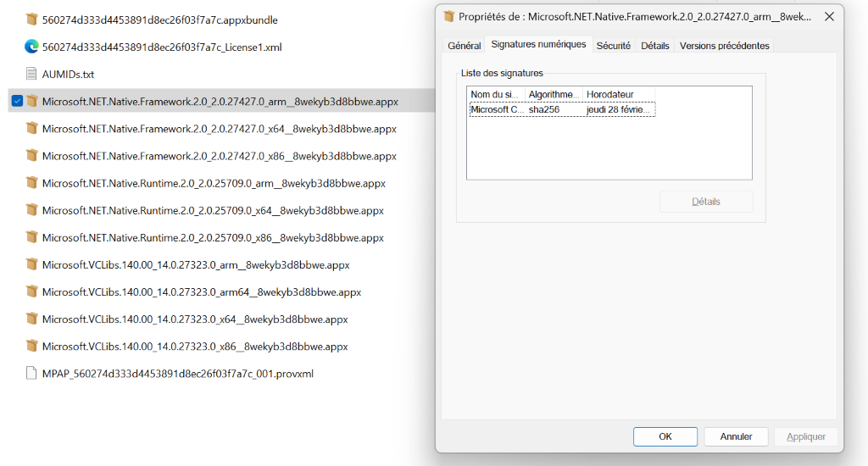
Task: Click package icon of NET.Native.Runtime arm appx
Action: [x=31, y=183]
